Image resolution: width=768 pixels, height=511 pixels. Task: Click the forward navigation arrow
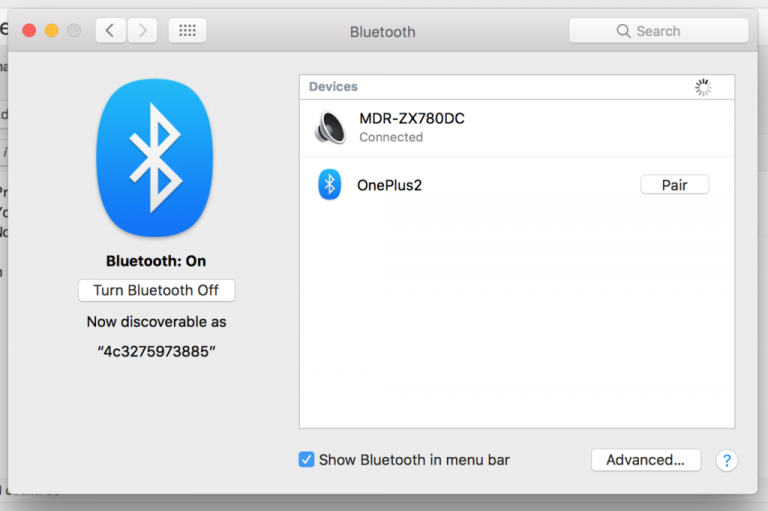[142, 31]
